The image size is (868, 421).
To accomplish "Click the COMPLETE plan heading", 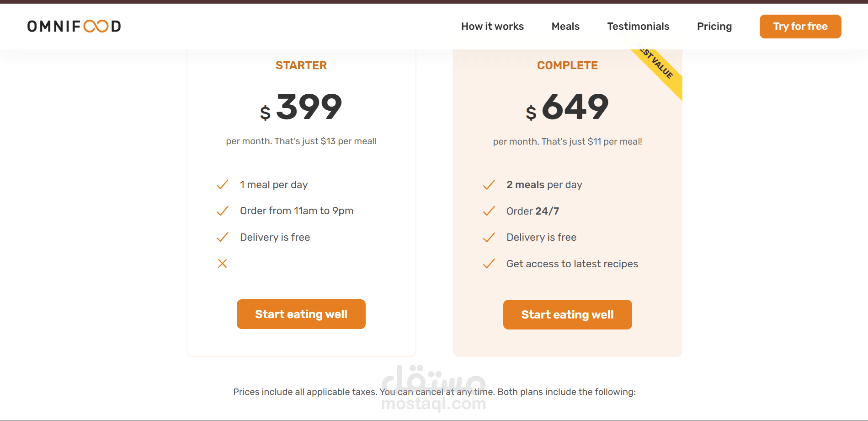I will point(567,65).
